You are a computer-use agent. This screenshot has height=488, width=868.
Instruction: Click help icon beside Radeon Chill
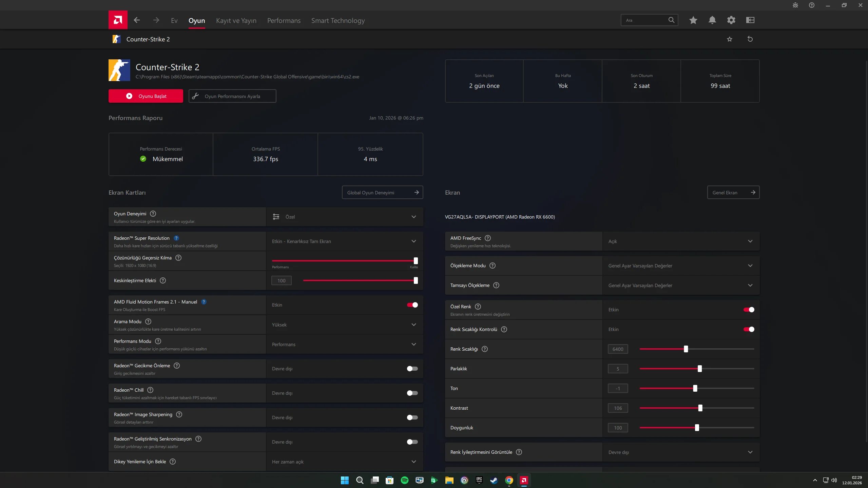150,390
